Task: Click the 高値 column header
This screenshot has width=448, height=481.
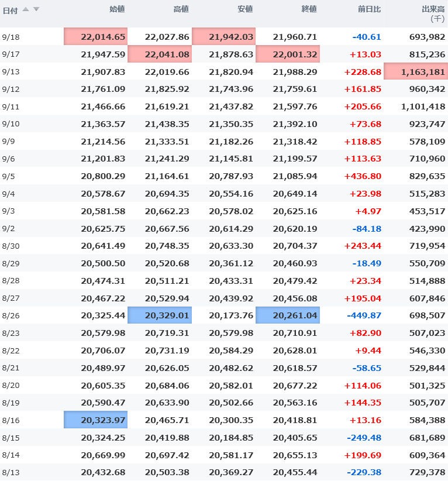Action: pyautogui.click(x=181, y=9)
